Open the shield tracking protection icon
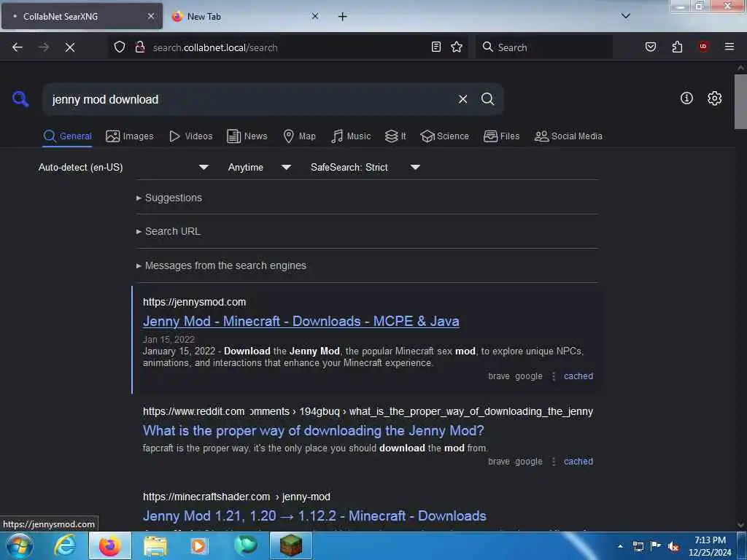 pyautogui.click(x=120, y=47)
